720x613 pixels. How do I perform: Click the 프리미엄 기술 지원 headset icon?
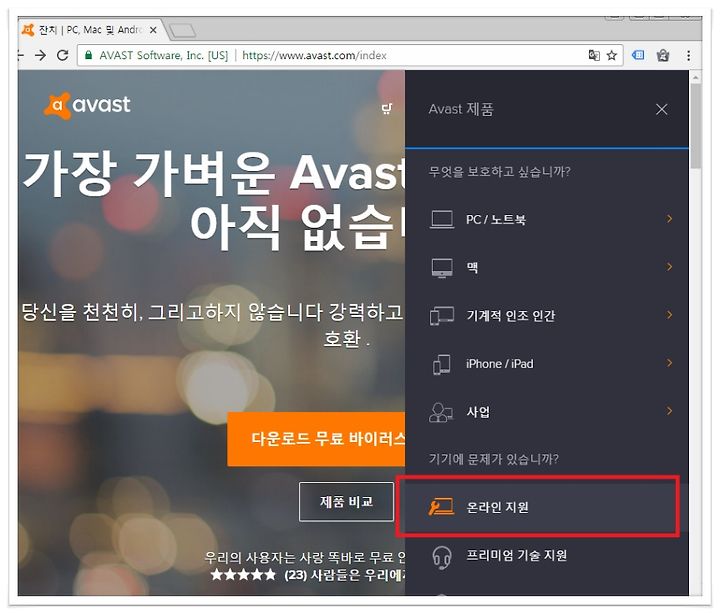tap(442, 557)
